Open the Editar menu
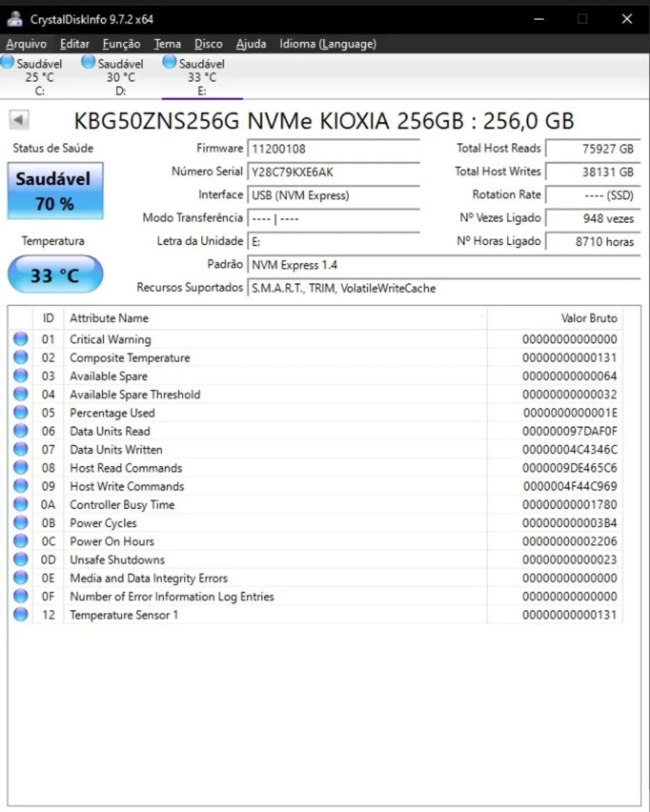Screen dimensions: 650x812 click(74, 44)
